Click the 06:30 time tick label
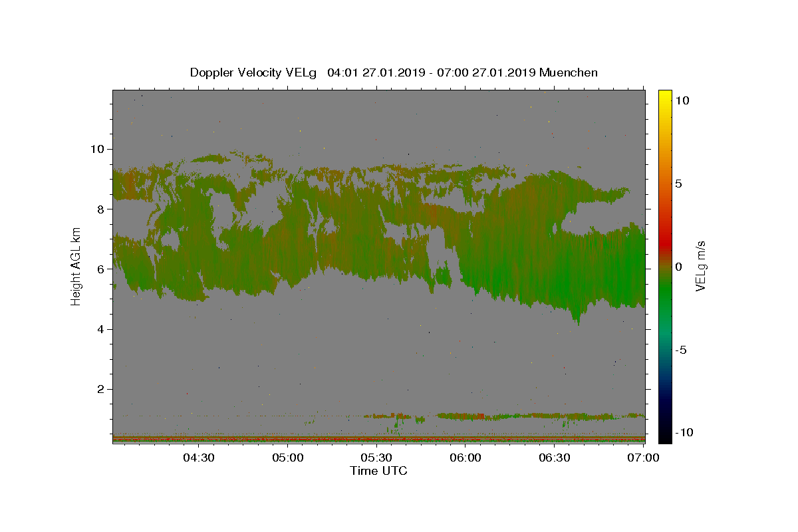 tap(555, 458)
